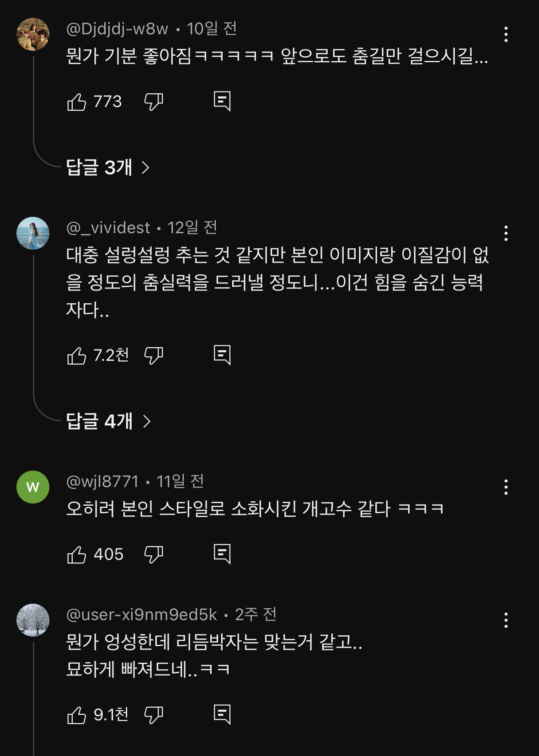Dislike the @_vividest comment
Viewport: 539px width, 756px height.
click(154, 355)
